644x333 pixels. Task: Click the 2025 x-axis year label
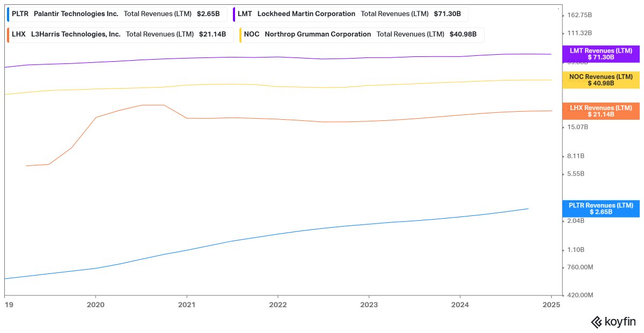(x=551, y=305)
